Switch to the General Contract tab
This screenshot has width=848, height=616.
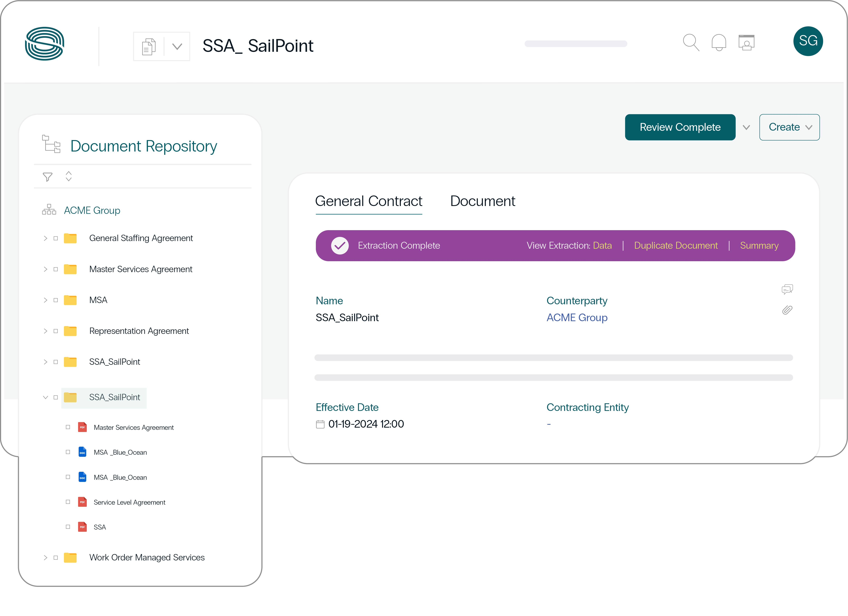369,202
